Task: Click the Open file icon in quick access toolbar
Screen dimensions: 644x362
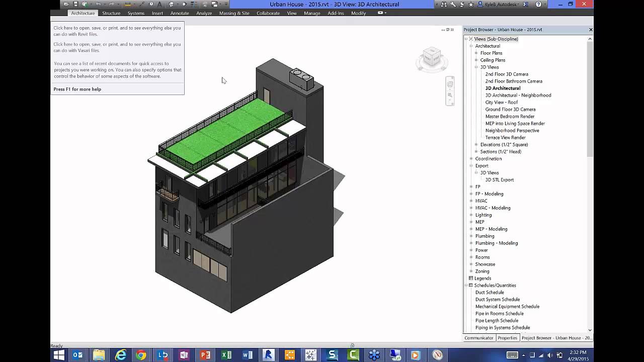Action: click(x=66, y=4)
